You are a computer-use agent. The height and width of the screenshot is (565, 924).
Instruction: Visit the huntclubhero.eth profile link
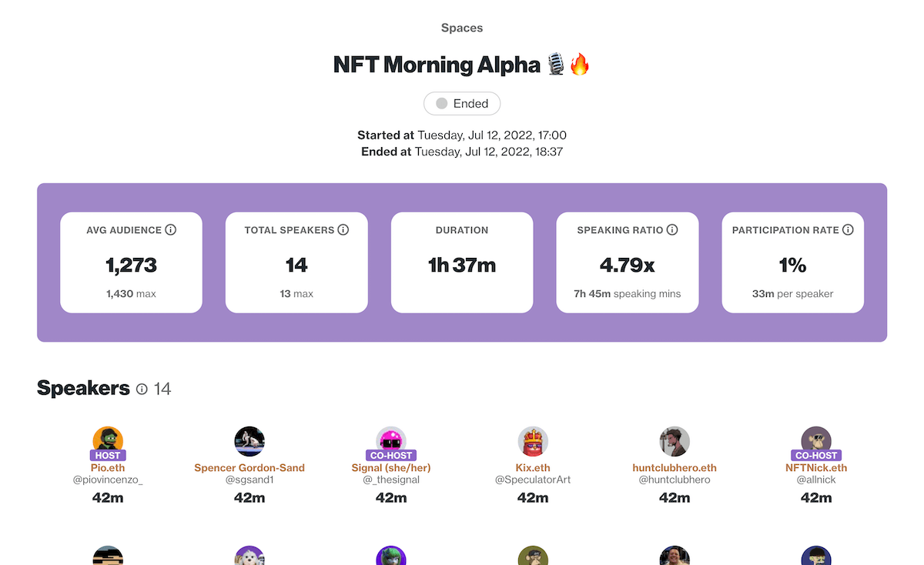(675, 467)
